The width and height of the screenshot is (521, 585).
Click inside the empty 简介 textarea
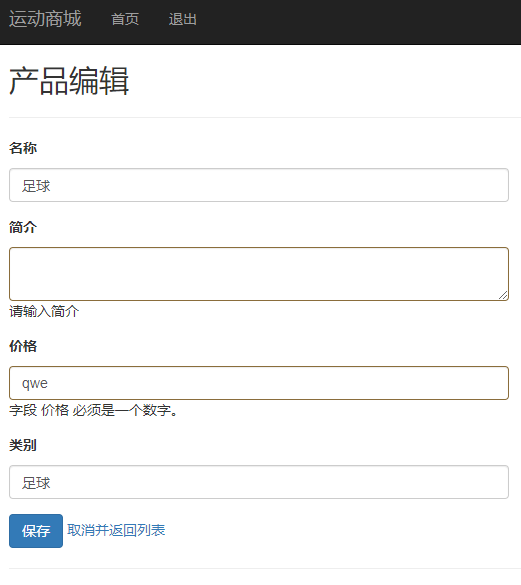point(259,274)
